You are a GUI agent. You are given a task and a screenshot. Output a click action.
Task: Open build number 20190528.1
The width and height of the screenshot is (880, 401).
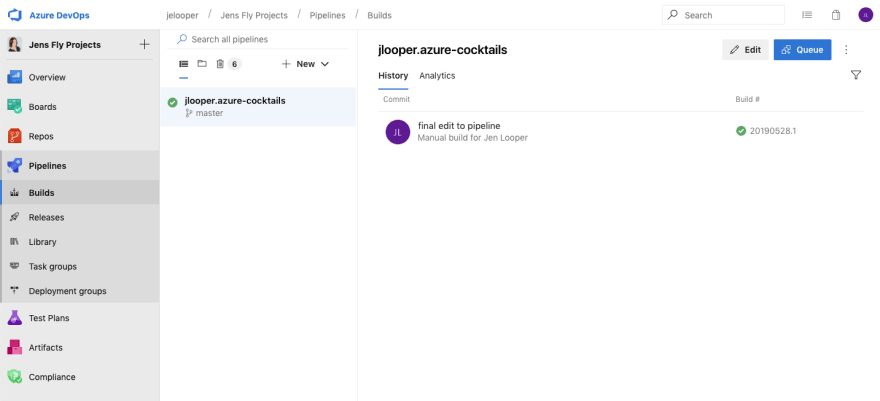pos(773,131)
